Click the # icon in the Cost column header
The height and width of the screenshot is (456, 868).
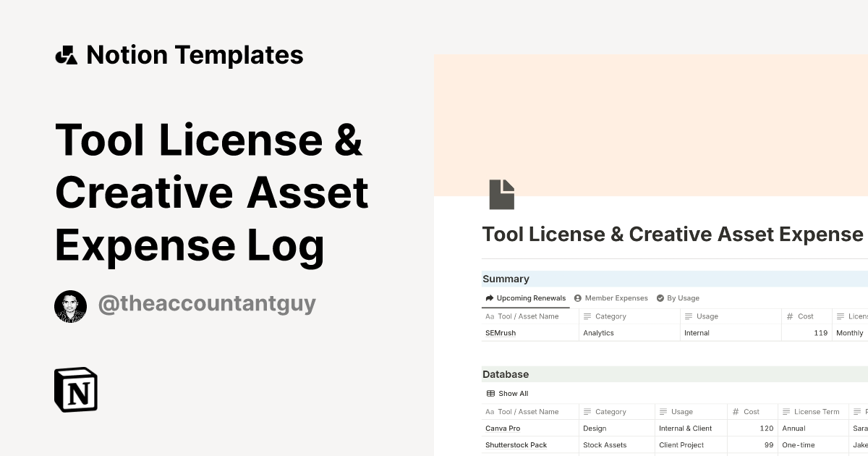(x=788, y=316)
